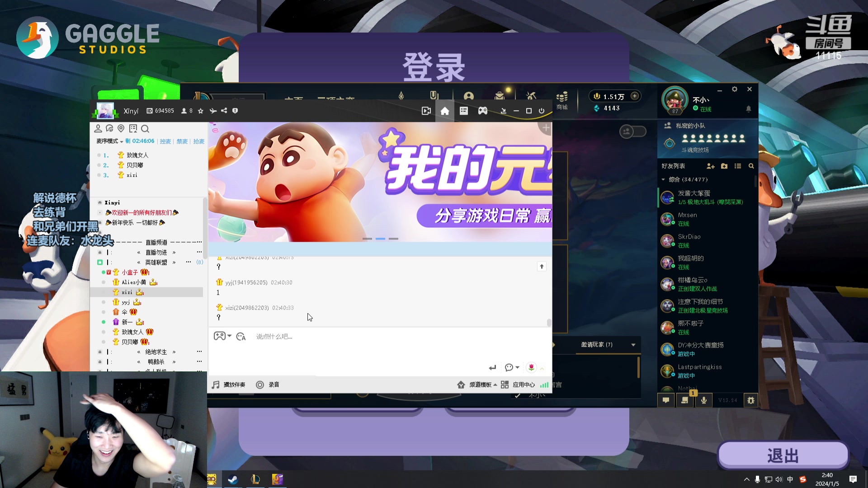
Task: Collapse 综合 (34/477) friends group
Action: click(x=663, y=180)
